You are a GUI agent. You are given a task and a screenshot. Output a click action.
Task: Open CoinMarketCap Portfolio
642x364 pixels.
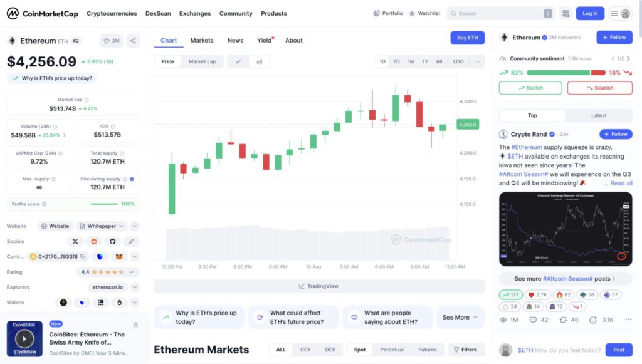pos(387,13)
